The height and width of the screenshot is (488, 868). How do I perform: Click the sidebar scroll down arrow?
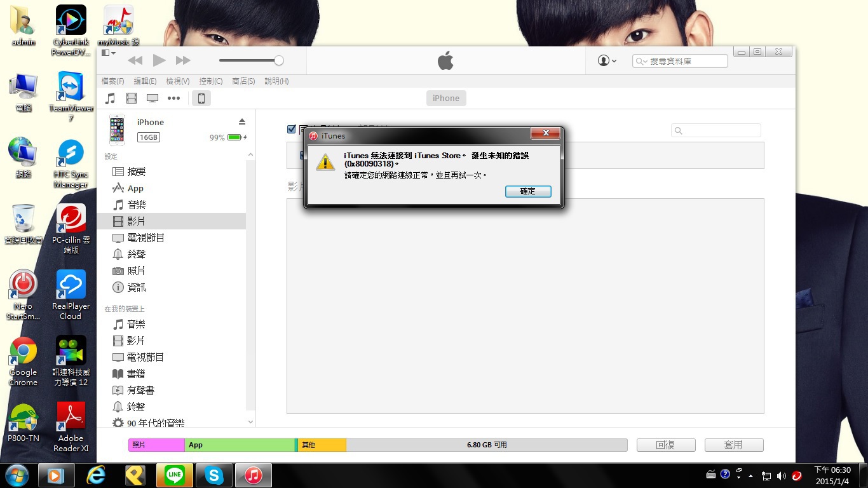(x=250, y=422)
